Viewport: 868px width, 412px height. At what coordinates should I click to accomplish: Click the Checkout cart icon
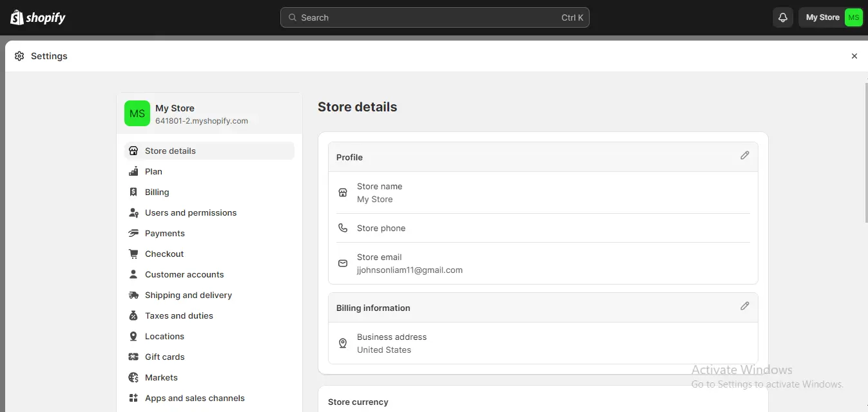tap(133, 254)
